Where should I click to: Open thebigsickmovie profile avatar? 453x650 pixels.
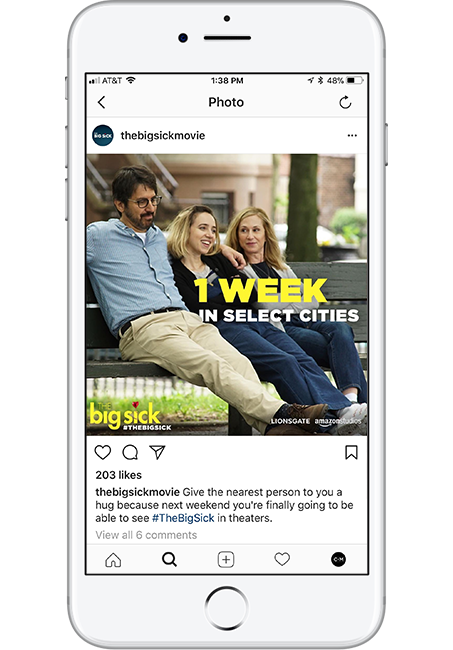pyautogui.click(x=103, y=136)
